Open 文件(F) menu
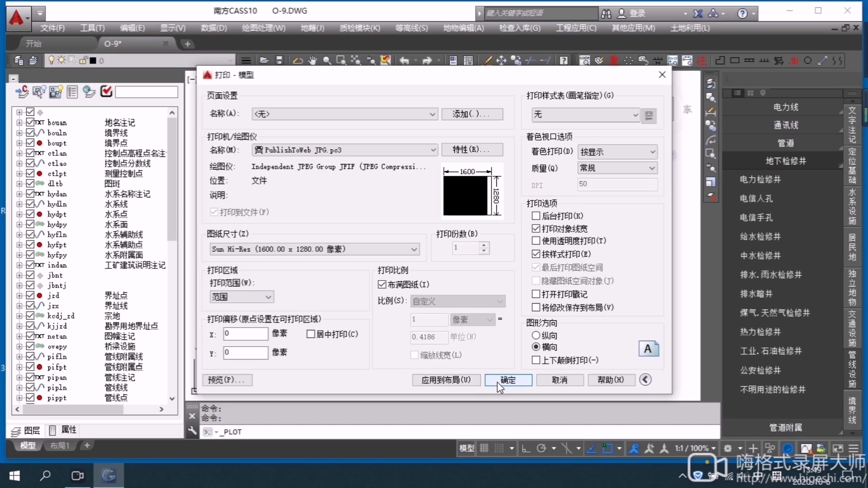 pos(52,28)
